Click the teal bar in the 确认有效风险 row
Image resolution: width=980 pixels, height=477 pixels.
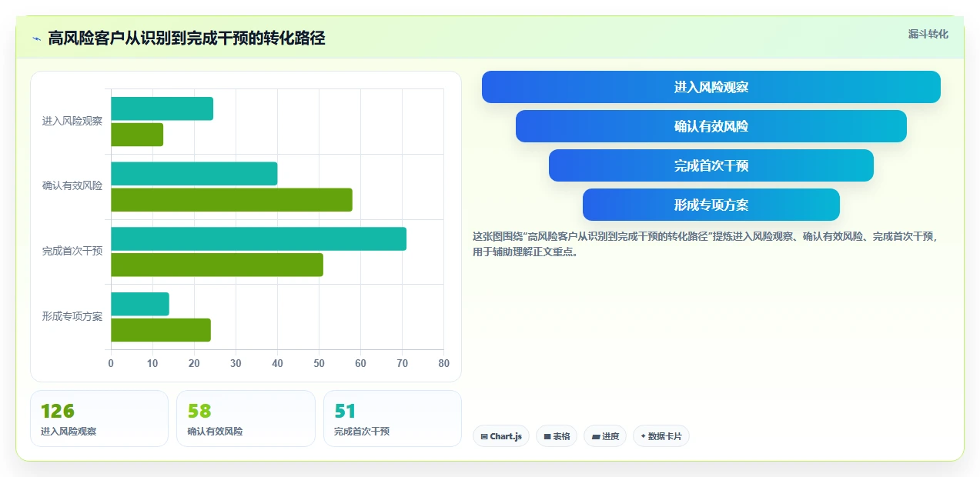(x=194, y=174)
